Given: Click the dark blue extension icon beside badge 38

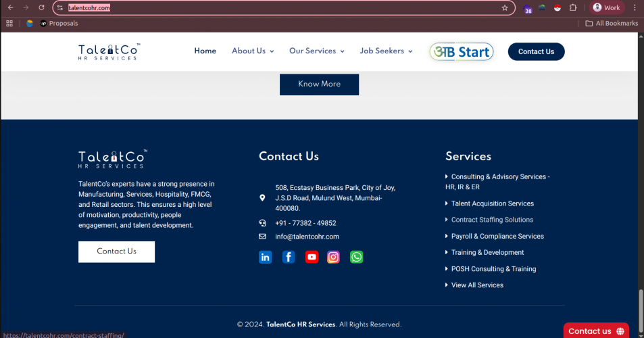Looking at the screenshot, I should [x=542, y=8].
